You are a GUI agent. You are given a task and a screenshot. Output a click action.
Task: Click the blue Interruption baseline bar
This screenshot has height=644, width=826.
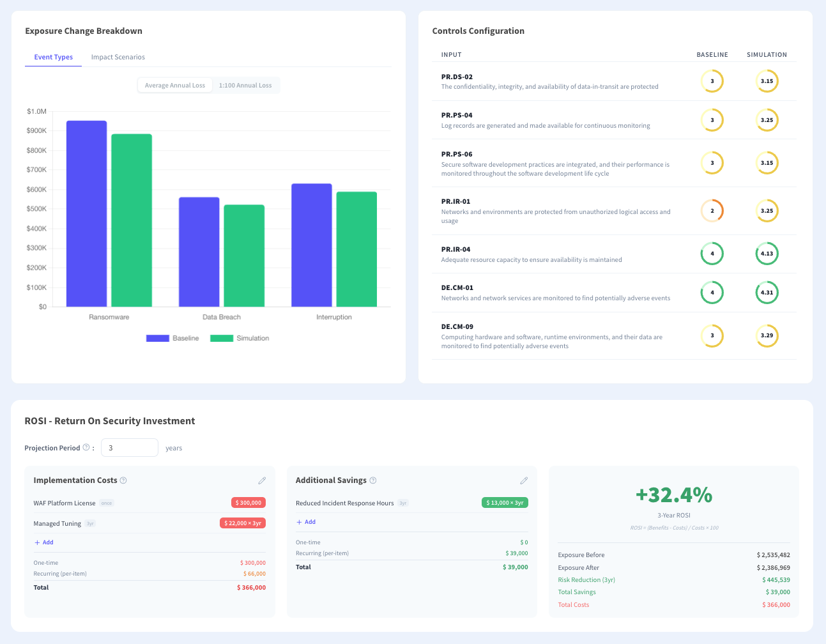tap(312, 245)
